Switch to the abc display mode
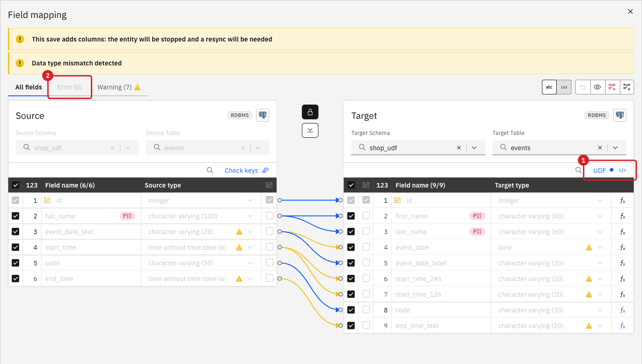The height and width of the screenshot is (364, 642). click(549, 87)
